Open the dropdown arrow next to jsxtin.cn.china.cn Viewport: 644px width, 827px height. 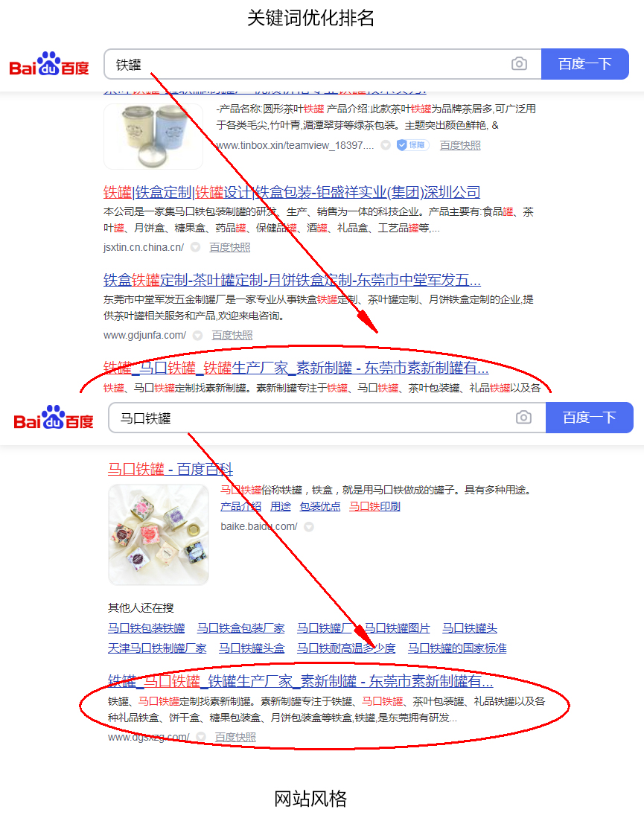pos(196,247)
